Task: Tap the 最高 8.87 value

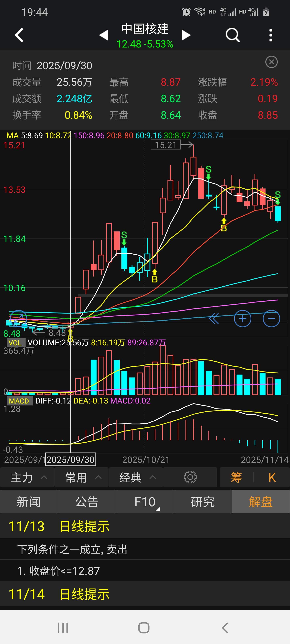Action: tap(171, 82)
